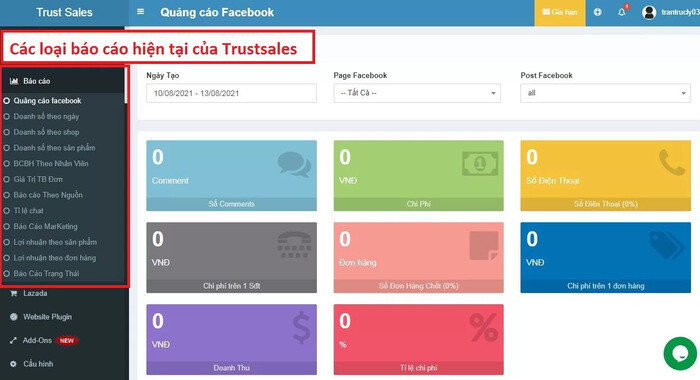700x380 pixels.
Task: Click the phone handset icon on yellow card
Action: pyautogui.click(x=671, y=162)
